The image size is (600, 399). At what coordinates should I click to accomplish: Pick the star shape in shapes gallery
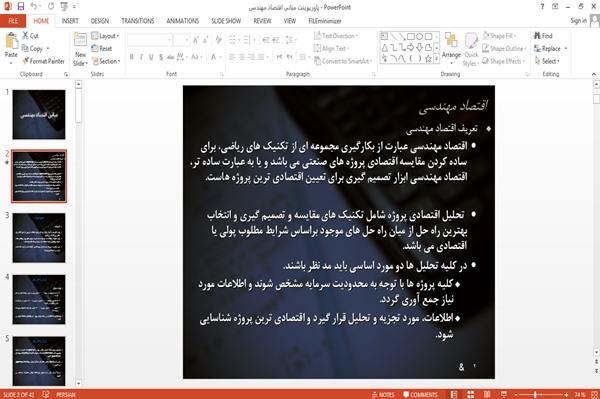(x=428, y=59)
